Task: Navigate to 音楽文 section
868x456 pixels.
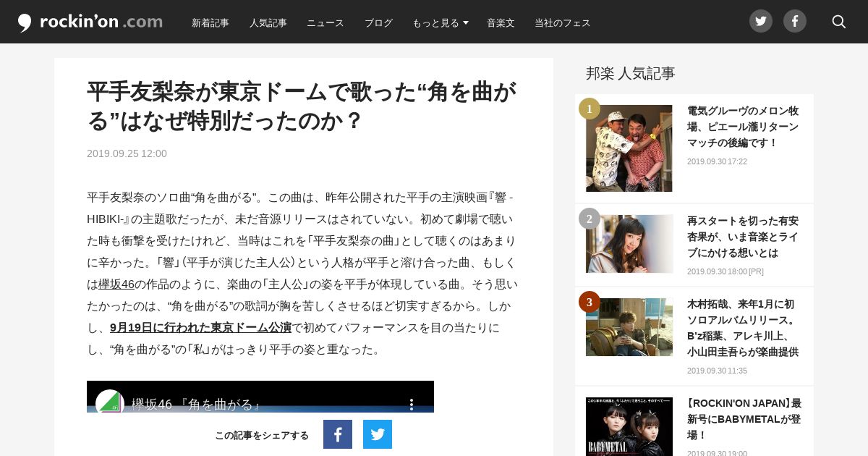Action: click(x=501, y=22)
